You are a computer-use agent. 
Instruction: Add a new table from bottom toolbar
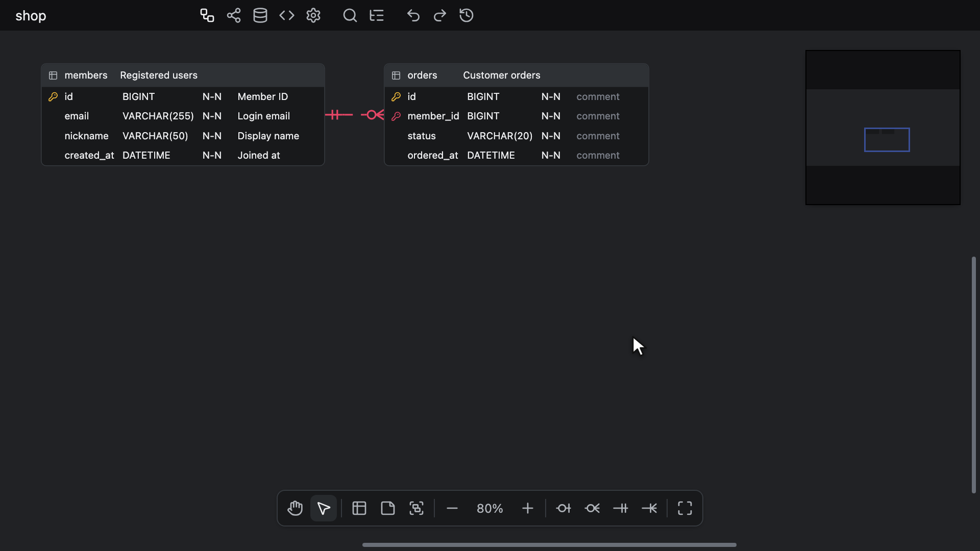pos(359,508)
